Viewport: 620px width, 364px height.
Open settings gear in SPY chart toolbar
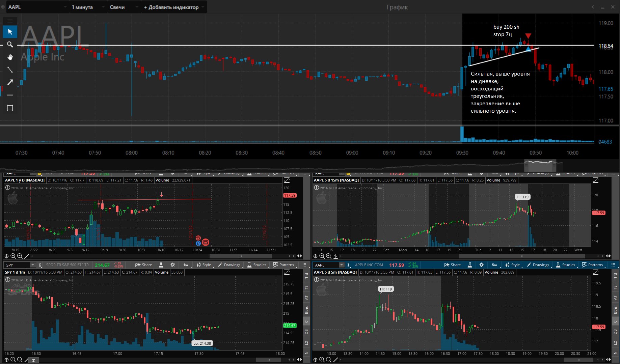point(173,265)
